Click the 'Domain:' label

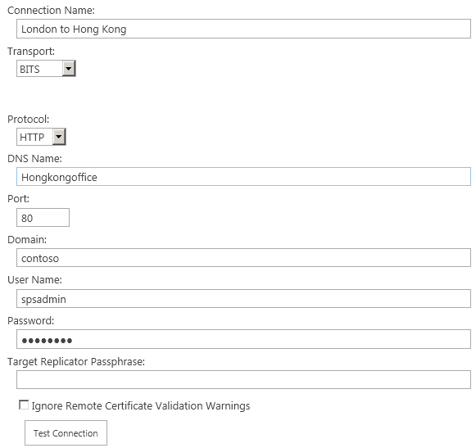click(x=27, y=240)
